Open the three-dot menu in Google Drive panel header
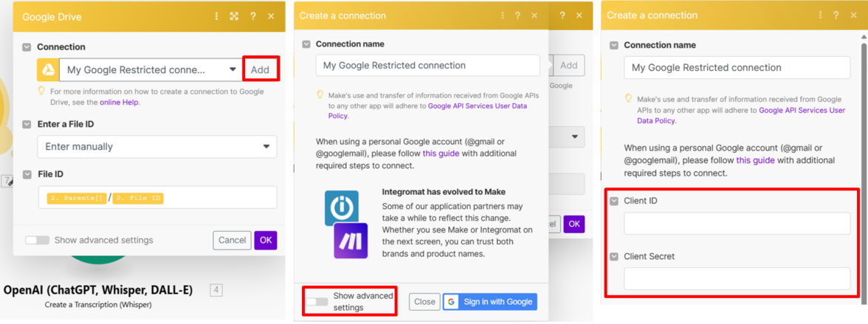The image size is (868, 324). pos(216,16)
